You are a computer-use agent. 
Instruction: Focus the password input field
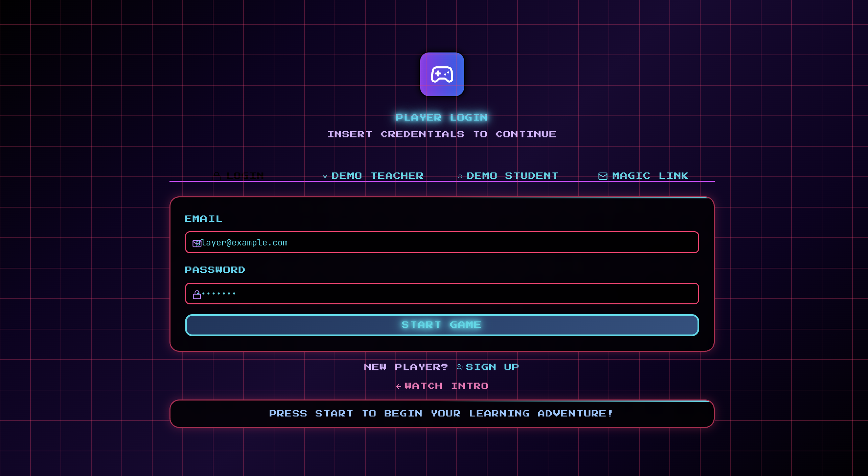pyautogui.click(x=442, y=294)
